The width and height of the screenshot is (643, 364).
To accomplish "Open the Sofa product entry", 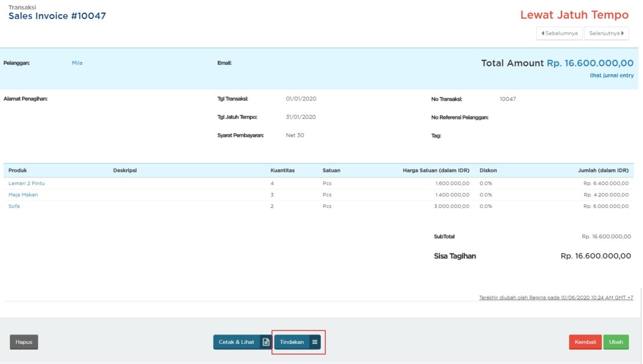I will pyautogui.click(x=15, y=206).
